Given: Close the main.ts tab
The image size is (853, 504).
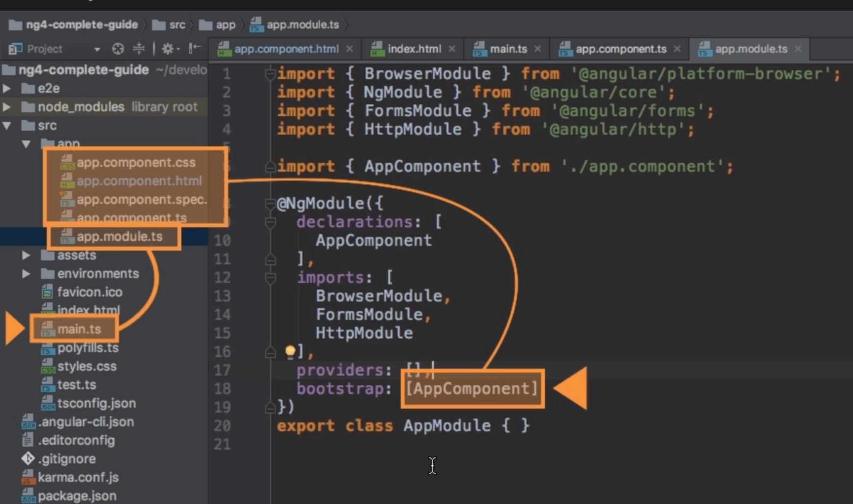Looking at the screenshot, I should click(538, 49).
